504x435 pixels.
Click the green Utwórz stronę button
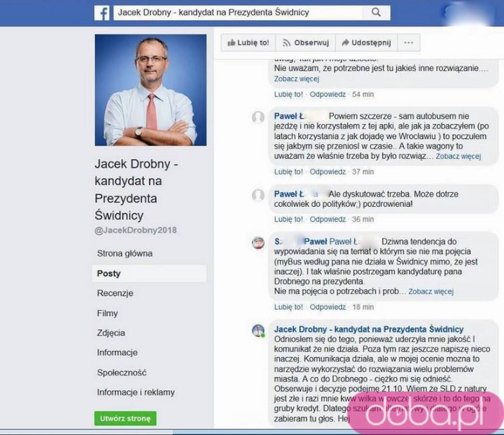125,418
